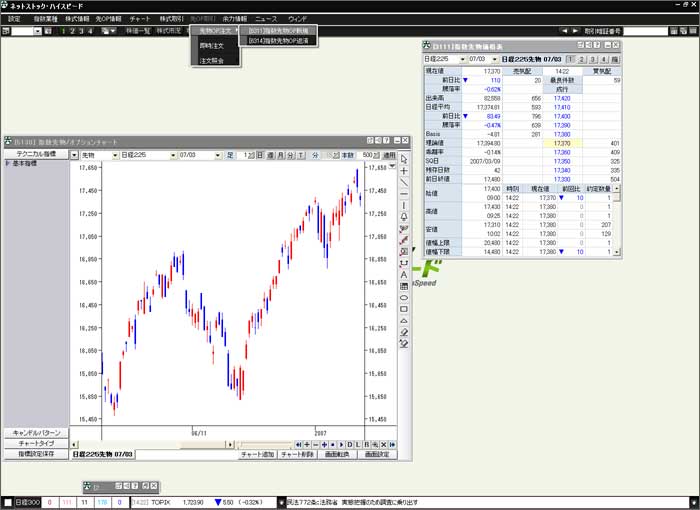Open the dropdown arrow at chart's top-right price axis

coord(392,166)
